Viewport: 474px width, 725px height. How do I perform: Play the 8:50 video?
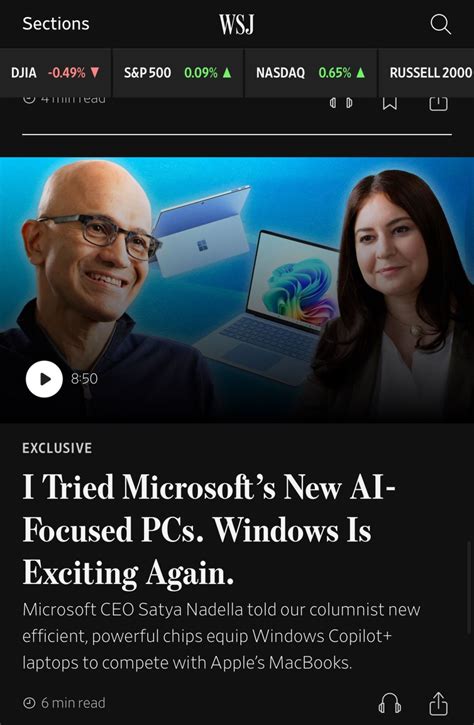[x=44, y=379]
